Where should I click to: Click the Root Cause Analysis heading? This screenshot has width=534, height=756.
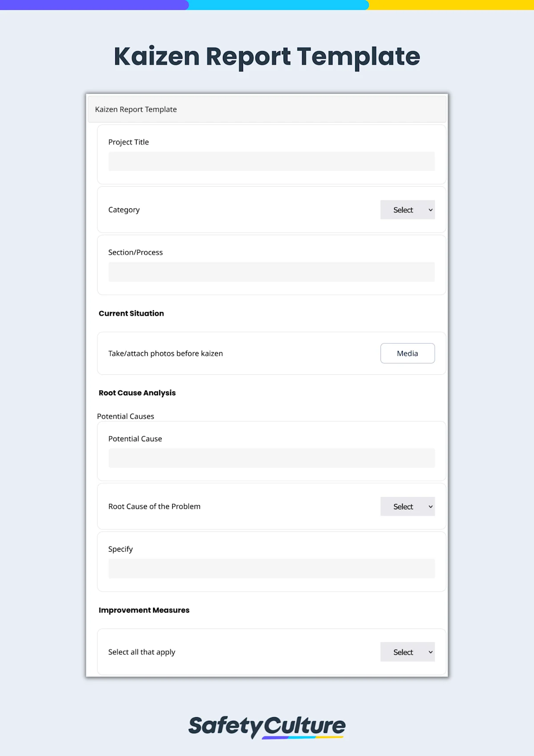click(x=137, y=393)
